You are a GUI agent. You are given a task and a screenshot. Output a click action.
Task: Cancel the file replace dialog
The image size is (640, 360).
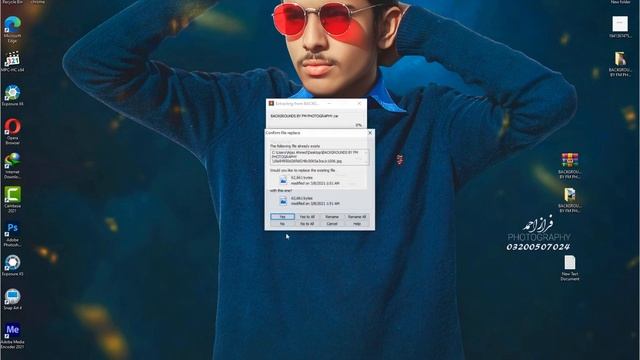(x=332, y=224)
